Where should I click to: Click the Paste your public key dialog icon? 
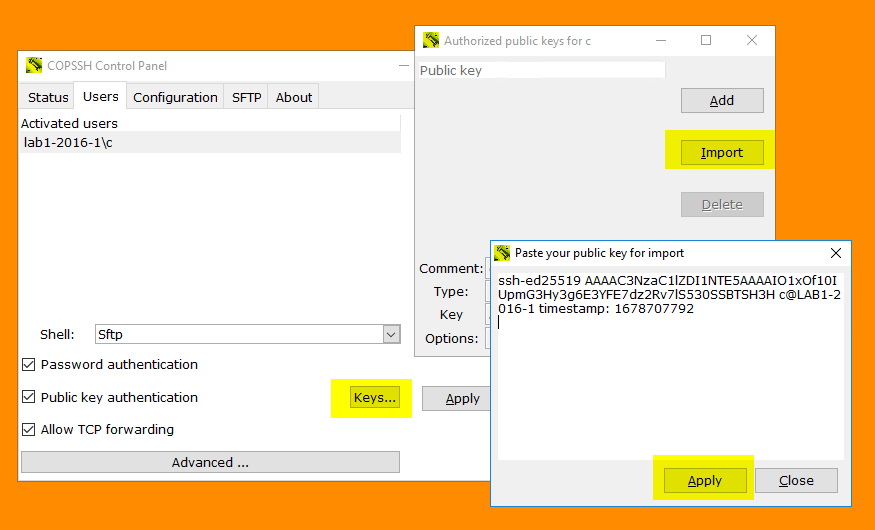click(x=502, y=253)
